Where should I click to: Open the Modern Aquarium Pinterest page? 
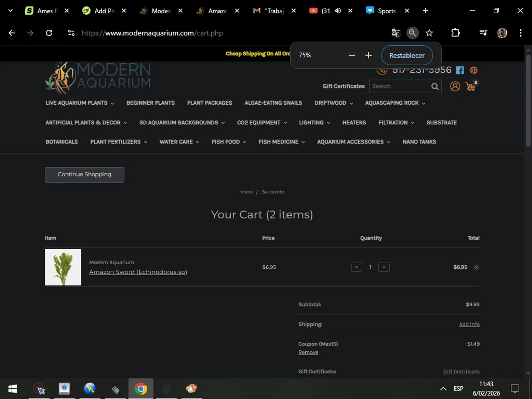pyautogui.click(x=473, y=70)
